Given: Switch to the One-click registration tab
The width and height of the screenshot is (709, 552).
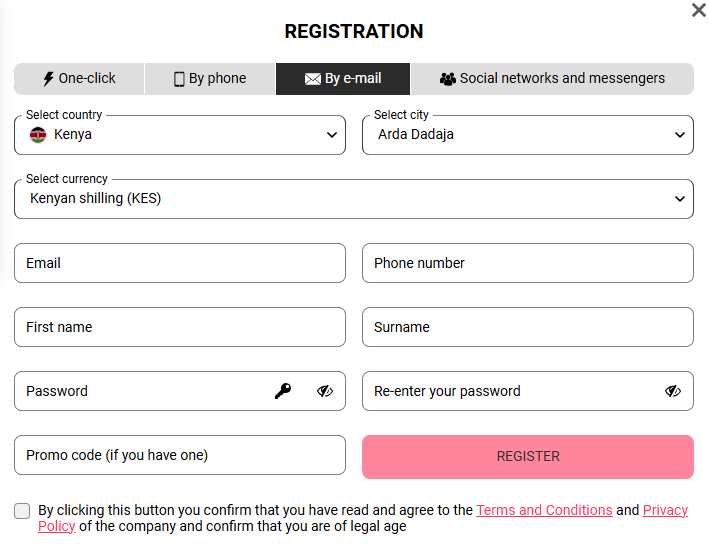Looking at the screenshot, I should coord(80,79).
